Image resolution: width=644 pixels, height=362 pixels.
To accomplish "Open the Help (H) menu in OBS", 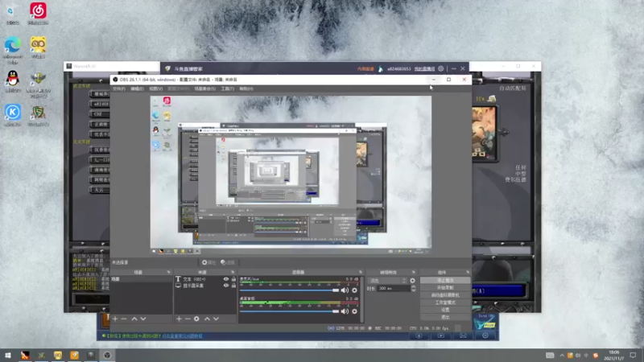I will tap(246, 88).
